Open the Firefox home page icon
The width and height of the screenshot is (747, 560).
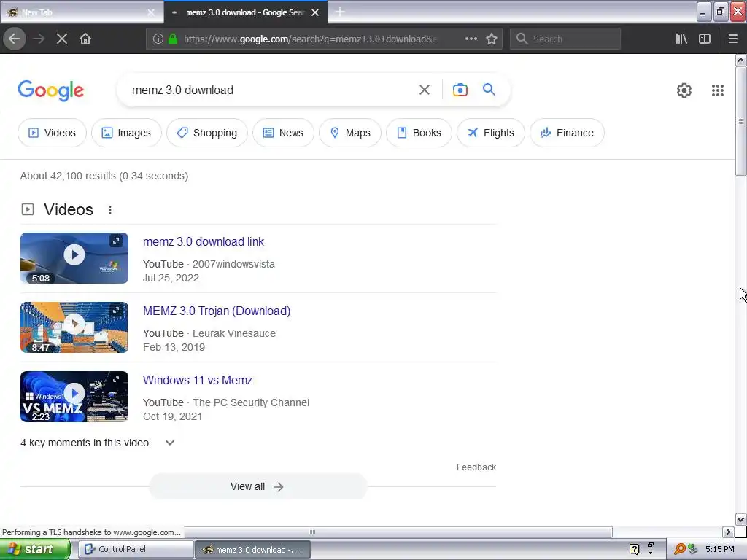click(x=85, y=39)
